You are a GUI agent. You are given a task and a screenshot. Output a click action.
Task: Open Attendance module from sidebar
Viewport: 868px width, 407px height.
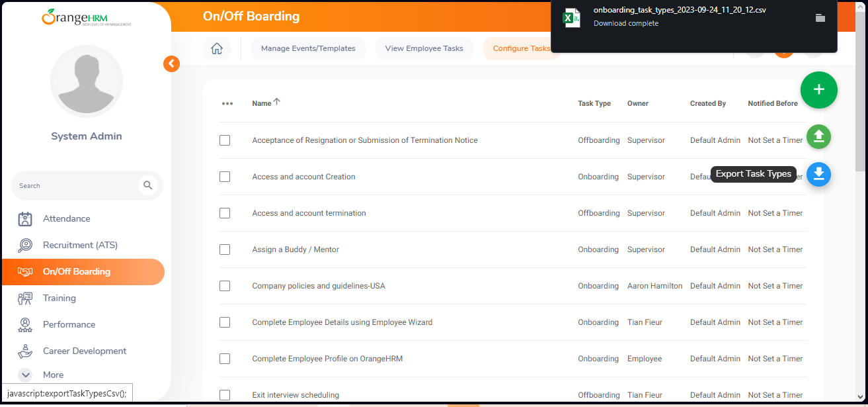[67, 219]
